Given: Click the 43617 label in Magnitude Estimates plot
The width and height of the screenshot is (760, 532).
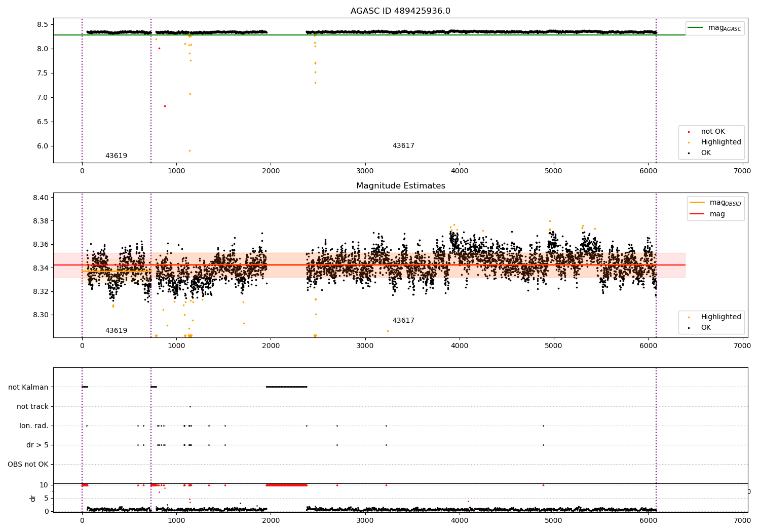Looking at the screenshot, I should pyautogui.click(x=403, y=321).
